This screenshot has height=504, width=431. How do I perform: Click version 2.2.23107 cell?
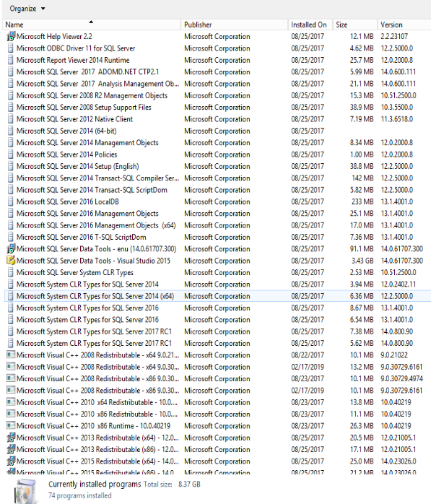(x=394, y=36)
